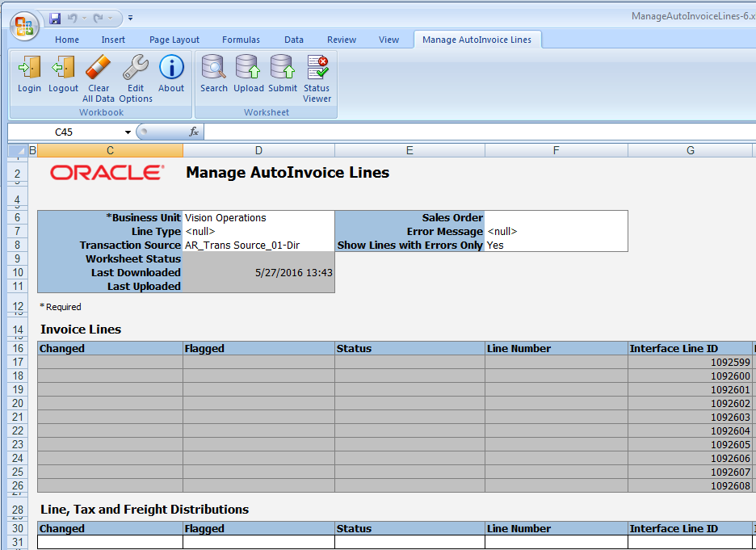Screen dimensions: 756x550
Task: Switch to the Page Layout tab
Action: tap(174, 40)
